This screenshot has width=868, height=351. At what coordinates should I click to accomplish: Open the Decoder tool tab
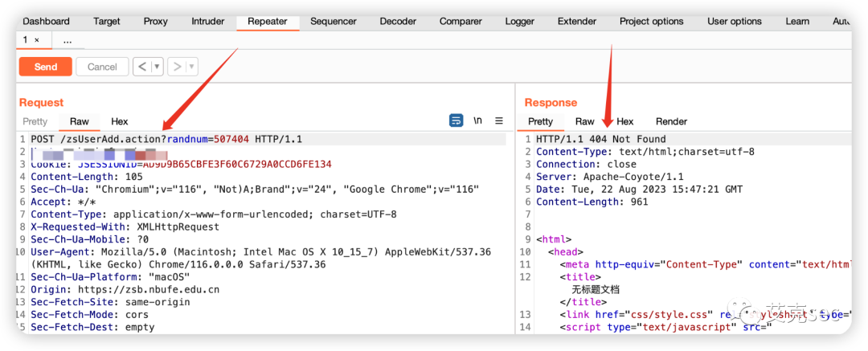[398, 22]
